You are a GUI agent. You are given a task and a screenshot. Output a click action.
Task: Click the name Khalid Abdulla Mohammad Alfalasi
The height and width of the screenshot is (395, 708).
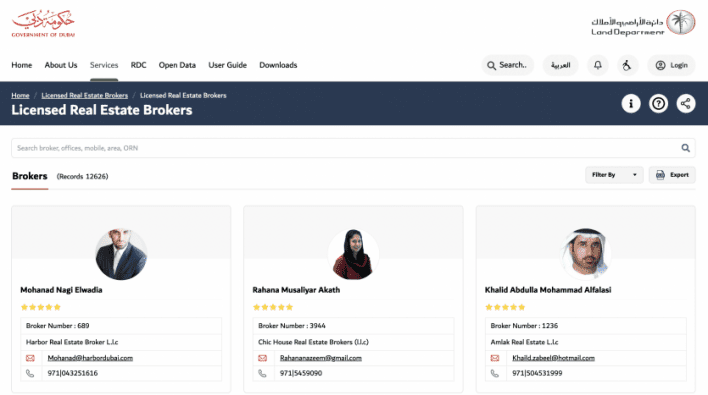[548, 290]
